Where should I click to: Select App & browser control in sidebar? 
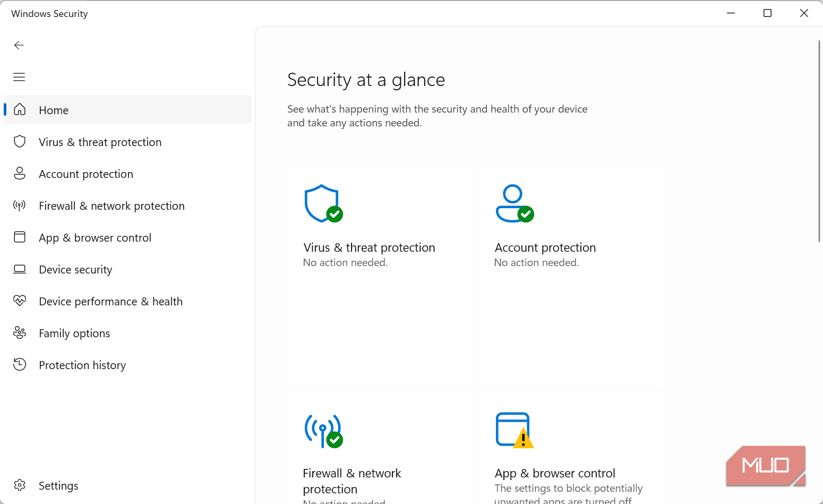click(x=127, y=237)
